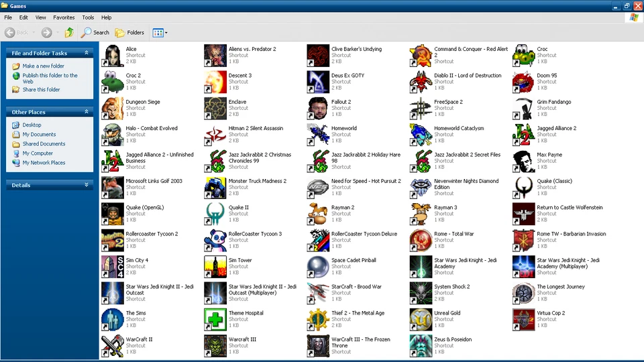This screenshot has width=644, height=362.
Task: Click Publish this folder to the Web
Action: 50,78
